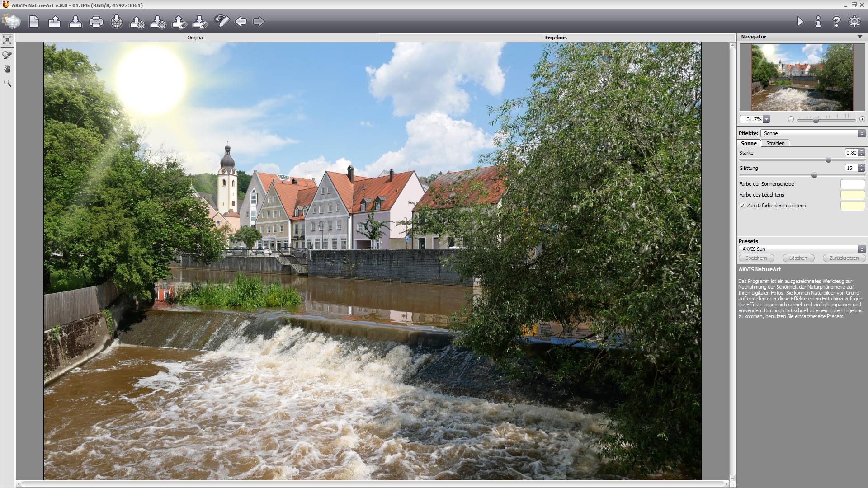Open the Presets dropdown AKVIS Sun
Viewport: 868px width, 488px height.
click(802, 249)
